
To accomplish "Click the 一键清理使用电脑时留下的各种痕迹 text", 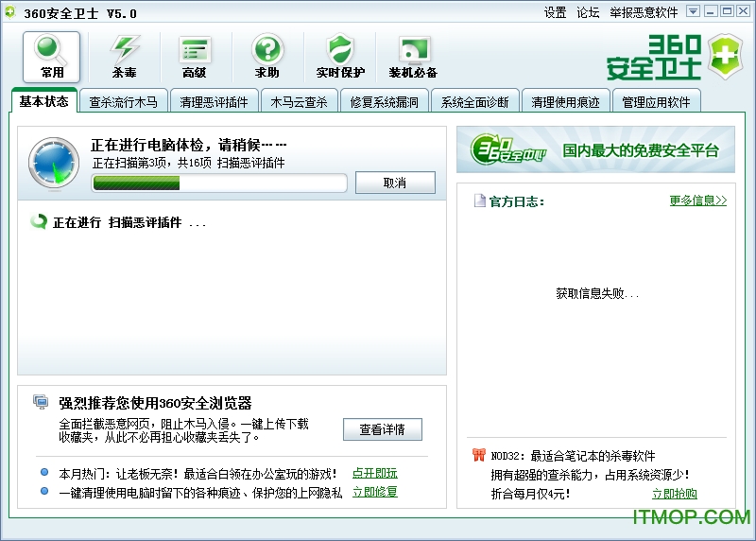I will [x=200, y=493].
